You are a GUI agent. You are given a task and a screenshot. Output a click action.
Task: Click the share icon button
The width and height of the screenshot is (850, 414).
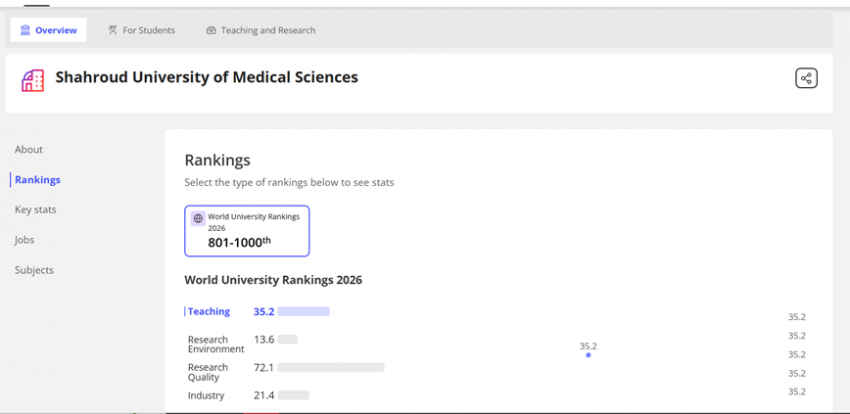click(806, 78)
